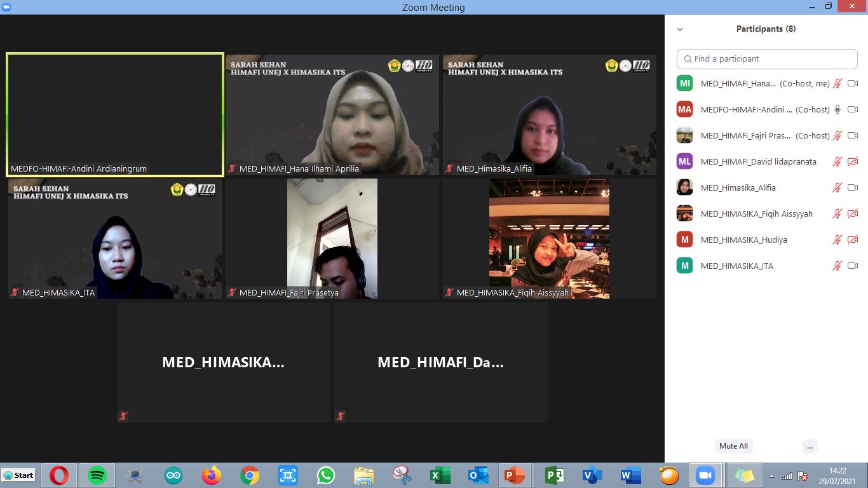Click the Find a participant search field

tap(767, 59)
